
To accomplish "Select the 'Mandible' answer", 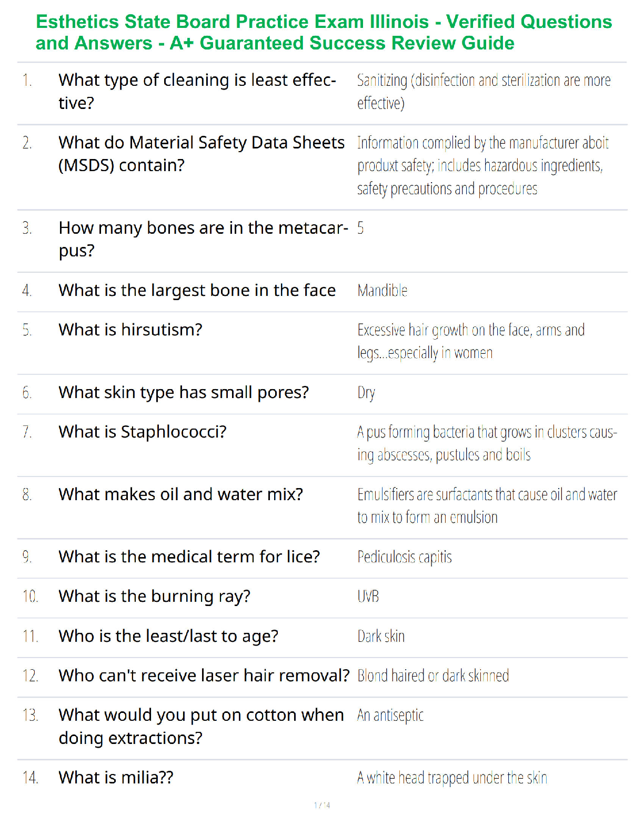I will (383, 290).
